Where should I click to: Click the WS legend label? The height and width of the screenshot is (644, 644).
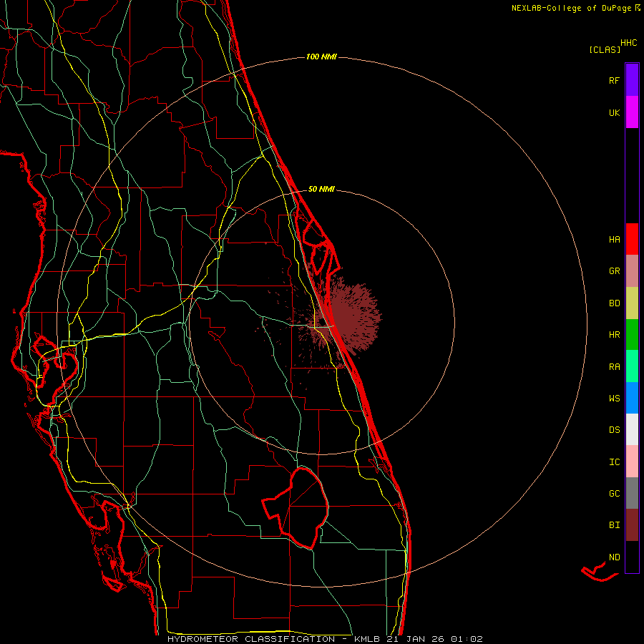click(x=614, y=398)
